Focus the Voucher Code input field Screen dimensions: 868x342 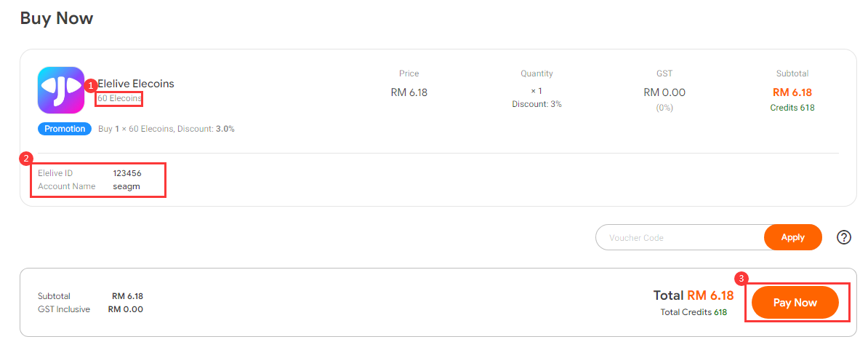(680, 237)
